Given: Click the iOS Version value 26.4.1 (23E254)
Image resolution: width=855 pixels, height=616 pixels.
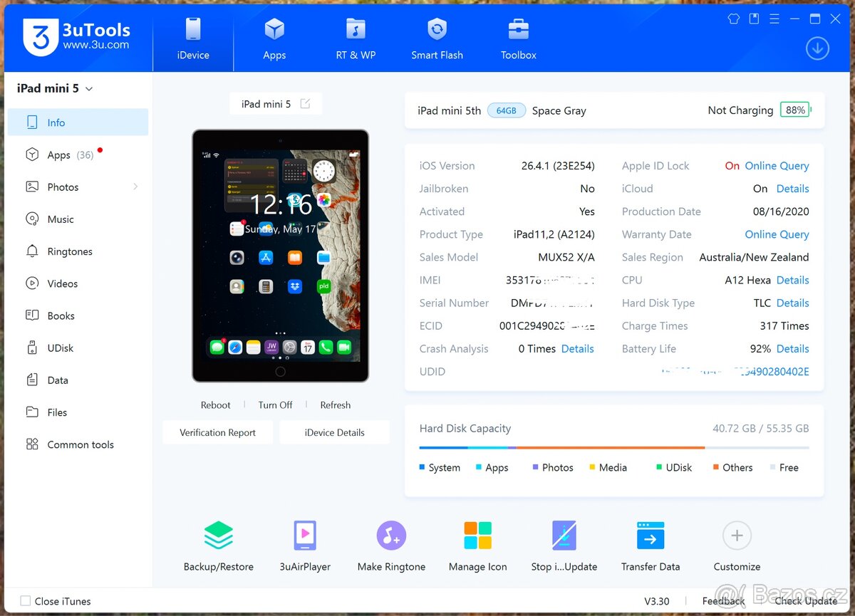Looking at the screenshot, I should pyautogui.click(x=558, y=166).
